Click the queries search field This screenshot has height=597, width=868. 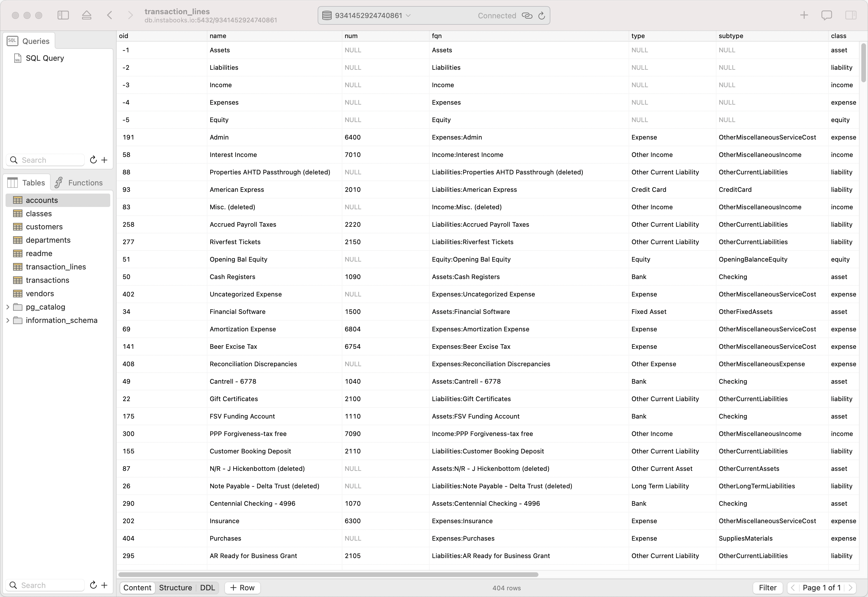(45, 160)
